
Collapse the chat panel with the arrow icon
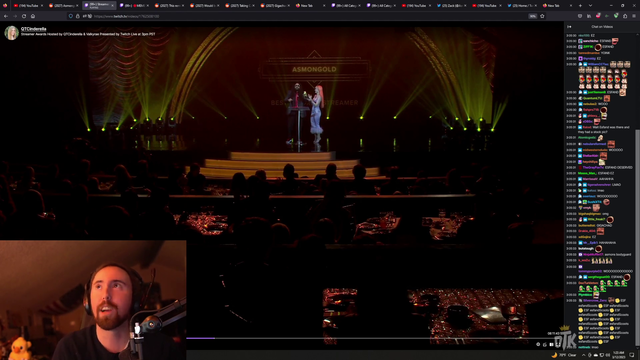[x=569, y=27]
